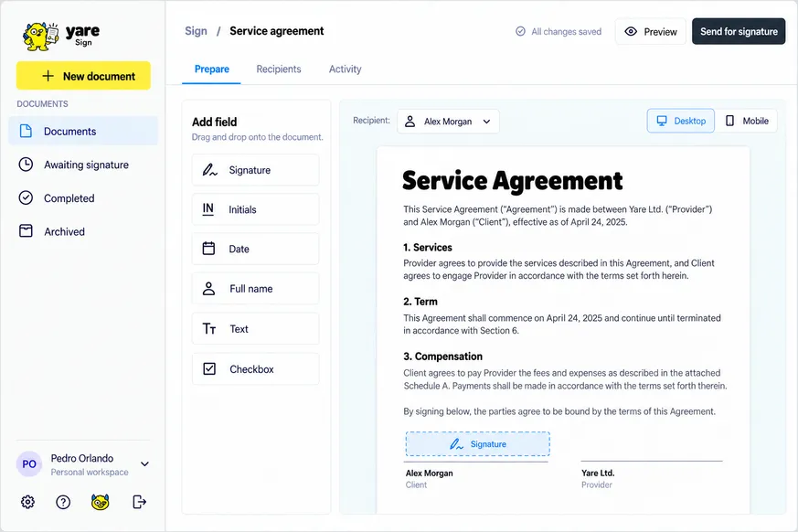Switch to the Prepare tab
Image resolution: width=798 pixels, height=532 pixels.
click(x=212, y=69)
